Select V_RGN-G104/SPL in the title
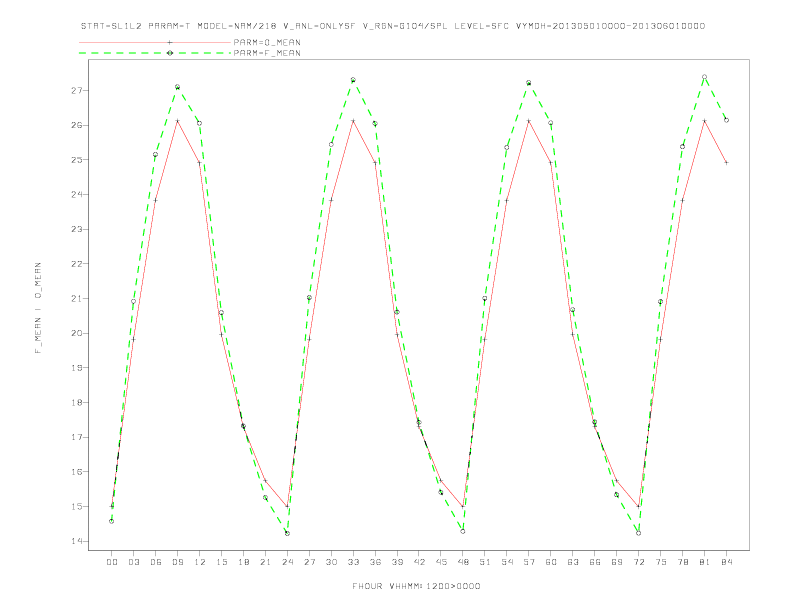Image resolution: width=792 pixels, height=612 pixels. tap(406, 26)
